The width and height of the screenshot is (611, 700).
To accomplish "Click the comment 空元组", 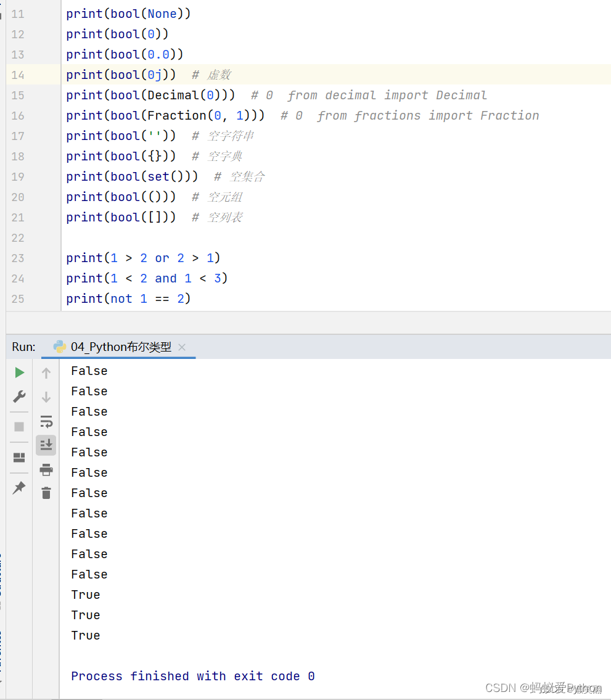I will (225, 197).
